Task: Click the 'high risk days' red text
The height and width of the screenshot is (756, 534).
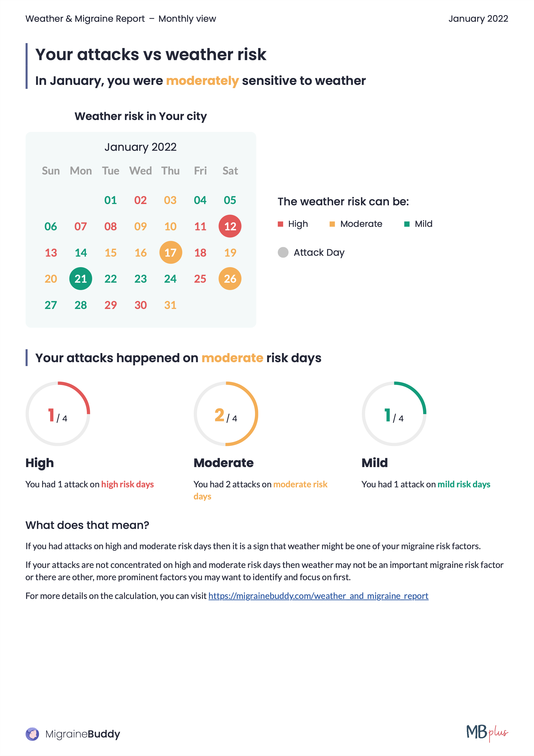Action: tap(127, 484)
